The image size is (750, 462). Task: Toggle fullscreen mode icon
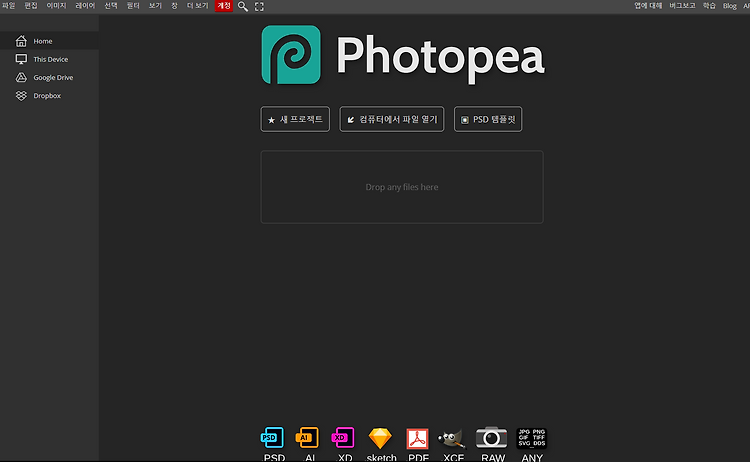click(259, 7)
